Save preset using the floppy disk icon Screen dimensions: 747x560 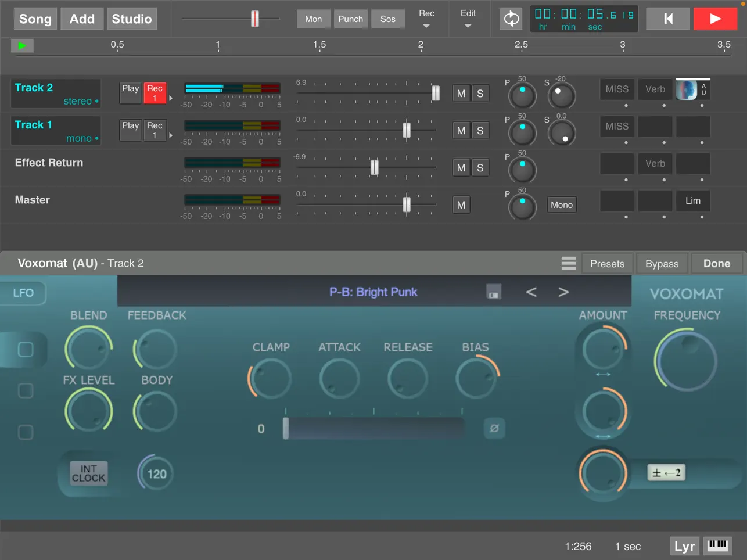[494, 292]
